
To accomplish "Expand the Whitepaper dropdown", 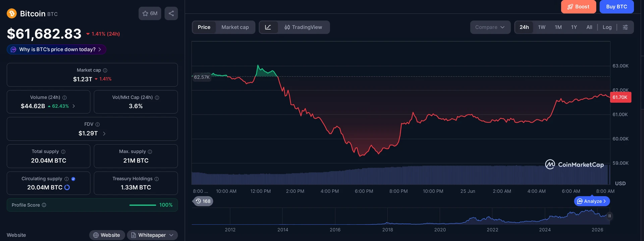I will click(x=152, y=235).
